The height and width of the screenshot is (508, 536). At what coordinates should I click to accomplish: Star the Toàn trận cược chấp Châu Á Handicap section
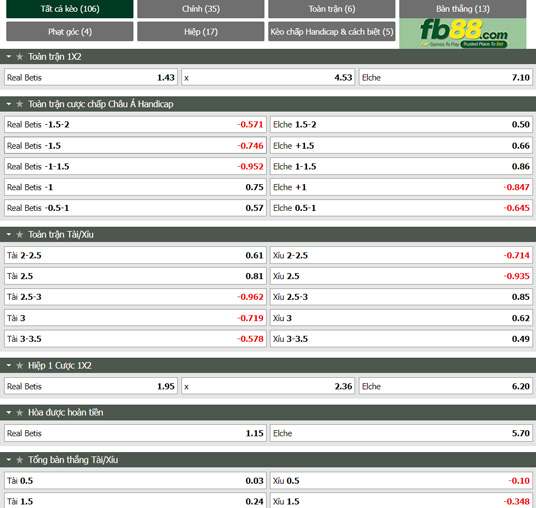[19, 104]
